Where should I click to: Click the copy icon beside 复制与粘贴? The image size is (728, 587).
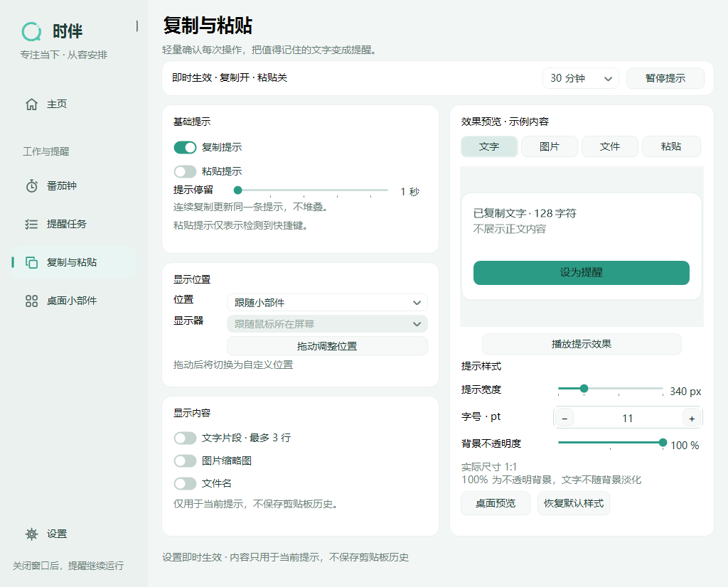[31, 263]
